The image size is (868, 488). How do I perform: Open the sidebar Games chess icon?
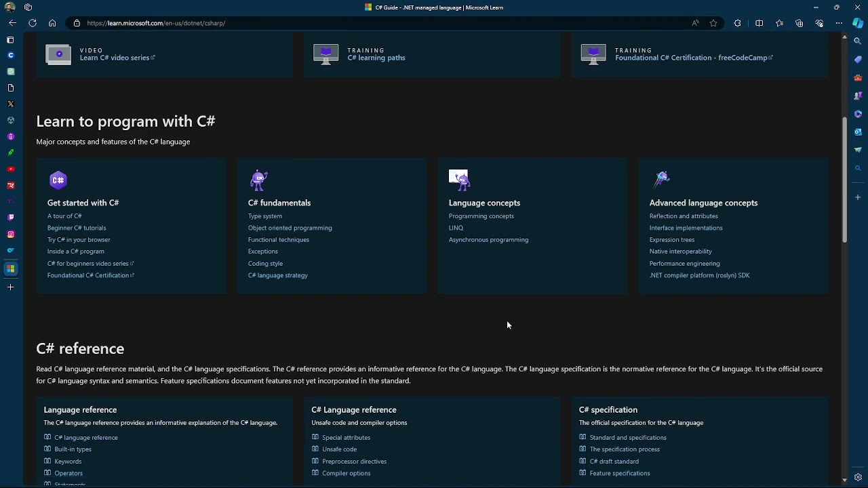coord(858,96)
